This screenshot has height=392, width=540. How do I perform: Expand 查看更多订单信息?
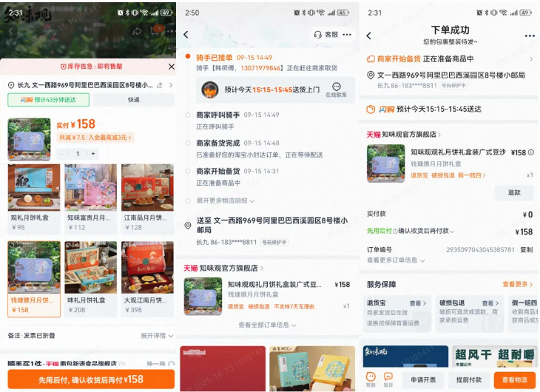tap(396, 260)
